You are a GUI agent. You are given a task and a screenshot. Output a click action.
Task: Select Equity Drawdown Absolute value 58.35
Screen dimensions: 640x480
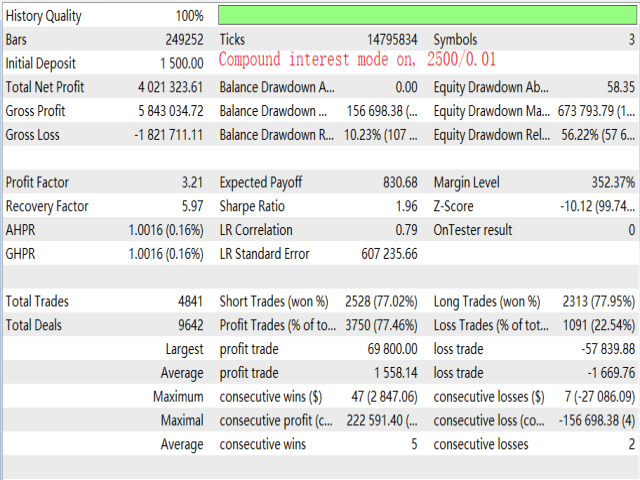click(x=621, y=87)
